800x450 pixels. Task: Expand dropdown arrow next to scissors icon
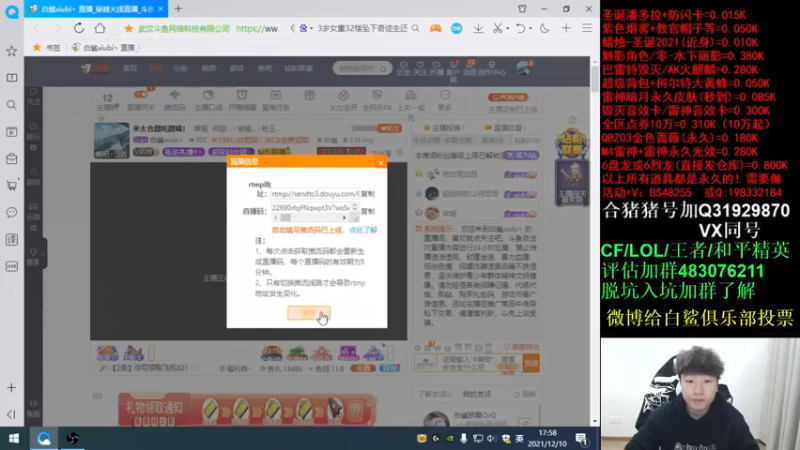pyautogui.click(x=508, y=29)
